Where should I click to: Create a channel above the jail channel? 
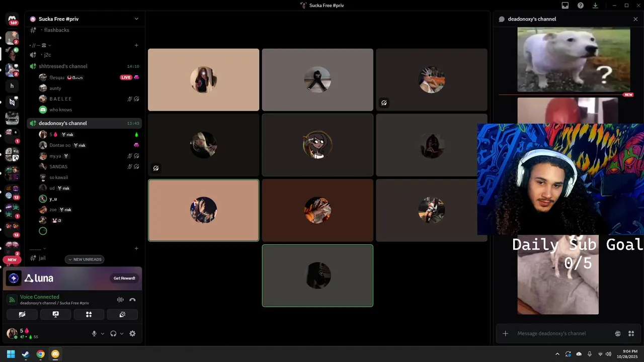pyautogui.click(x=136, y=248)
